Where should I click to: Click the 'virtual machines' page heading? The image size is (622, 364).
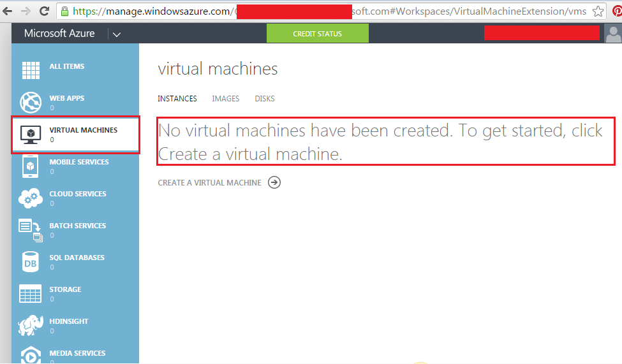pos(218,69)
